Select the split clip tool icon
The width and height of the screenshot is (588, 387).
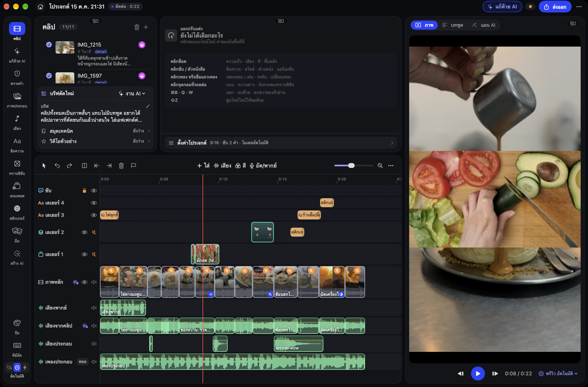pyautogui.click(x=84, y=166)
